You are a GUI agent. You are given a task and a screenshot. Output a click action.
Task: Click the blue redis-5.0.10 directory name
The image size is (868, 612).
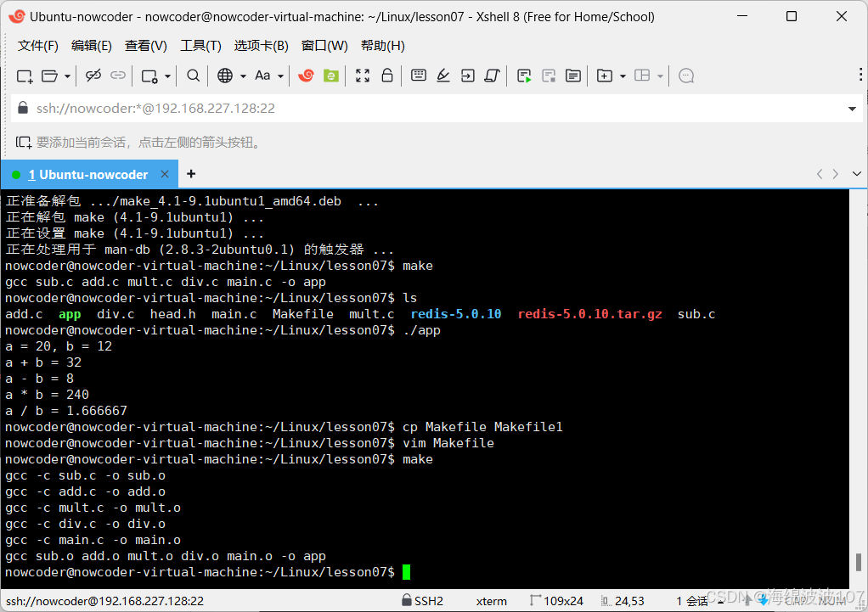pos(455,314)
